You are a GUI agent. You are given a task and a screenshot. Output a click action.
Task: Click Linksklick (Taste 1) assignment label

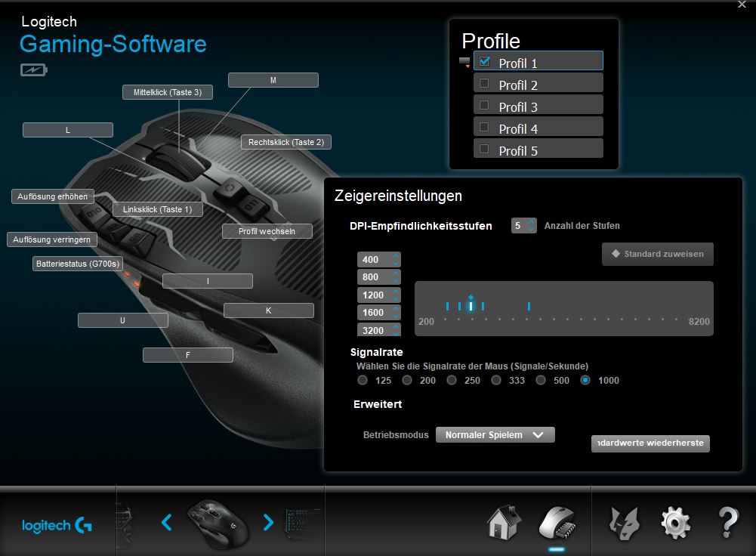pos(158,209)
